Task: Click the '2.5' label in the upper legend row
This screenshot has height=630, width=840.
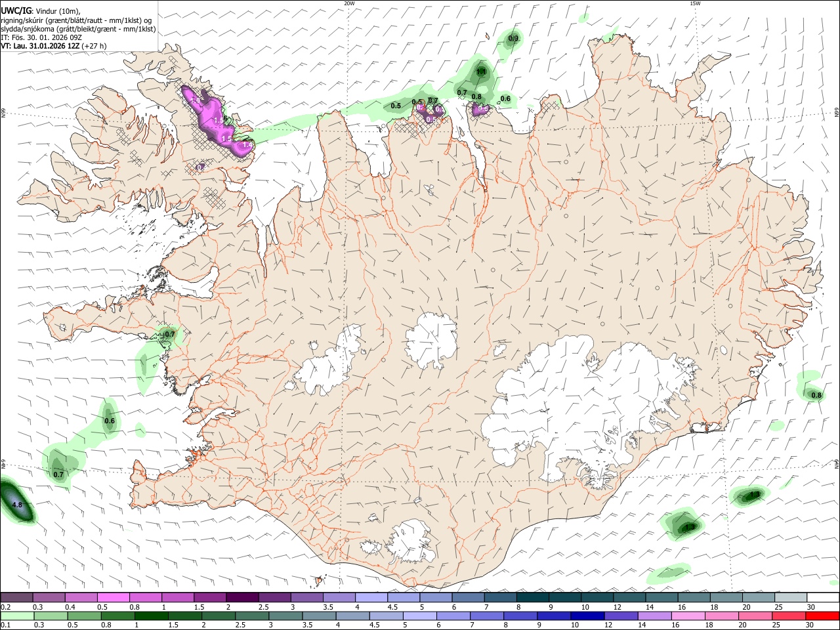Action: pyautogui.click(x=264, y=607)
